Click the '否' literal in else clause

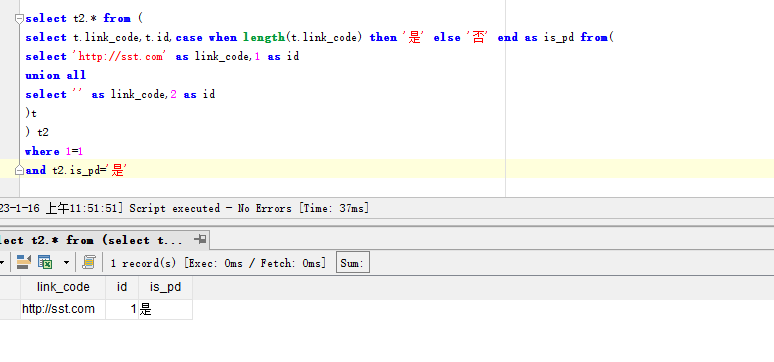click(x=478, y=38)
